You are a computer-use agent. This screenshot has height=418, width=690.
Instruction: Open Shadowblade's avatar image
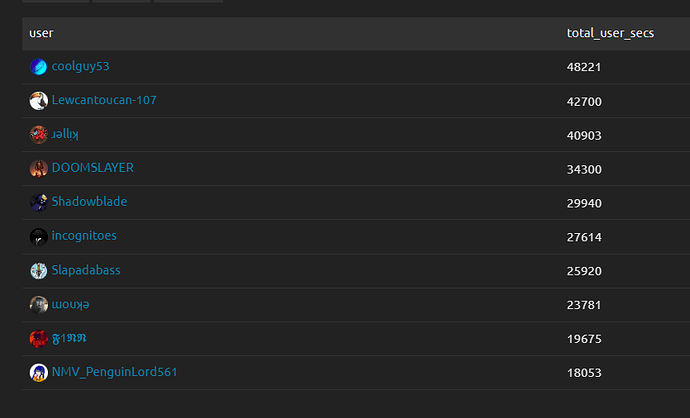39,203
